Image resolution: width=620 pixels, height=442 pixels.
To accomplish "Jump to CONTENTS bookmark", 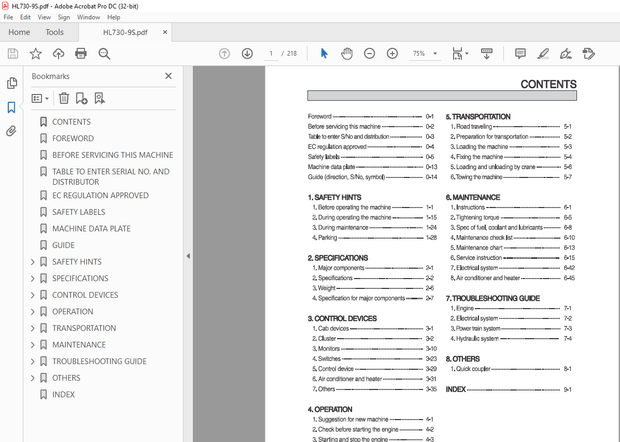I will click(x=71, y=122).
